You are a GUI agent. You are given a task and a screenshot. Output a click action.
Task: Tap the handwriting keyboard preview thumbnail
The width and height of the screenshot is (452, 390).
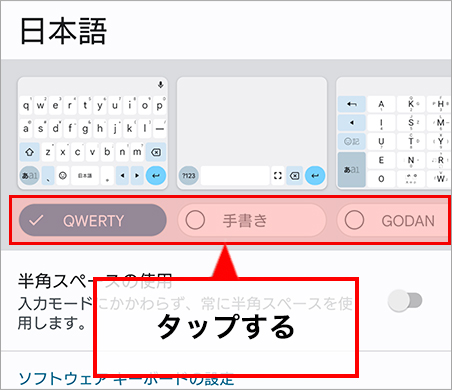coord(252,133)
